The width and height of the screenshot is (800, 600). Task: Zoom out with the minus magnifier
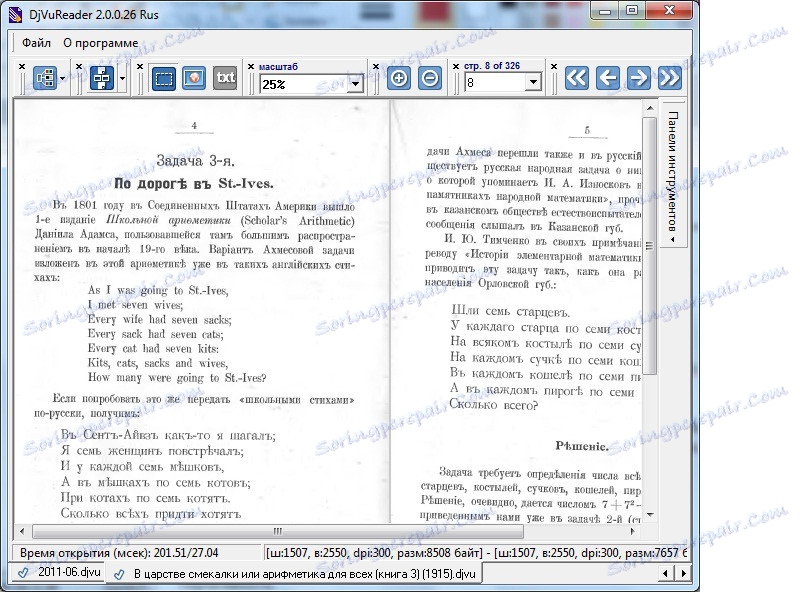430,78
